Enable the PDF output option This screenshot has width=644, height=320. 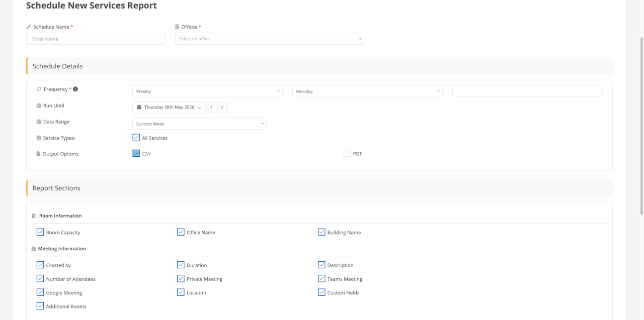(x=347, y=153)
